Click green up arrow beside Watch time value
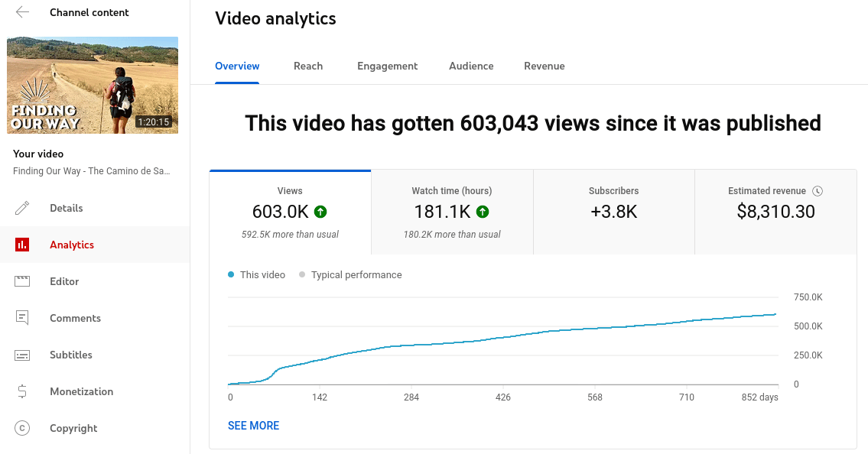 (483, 212)
